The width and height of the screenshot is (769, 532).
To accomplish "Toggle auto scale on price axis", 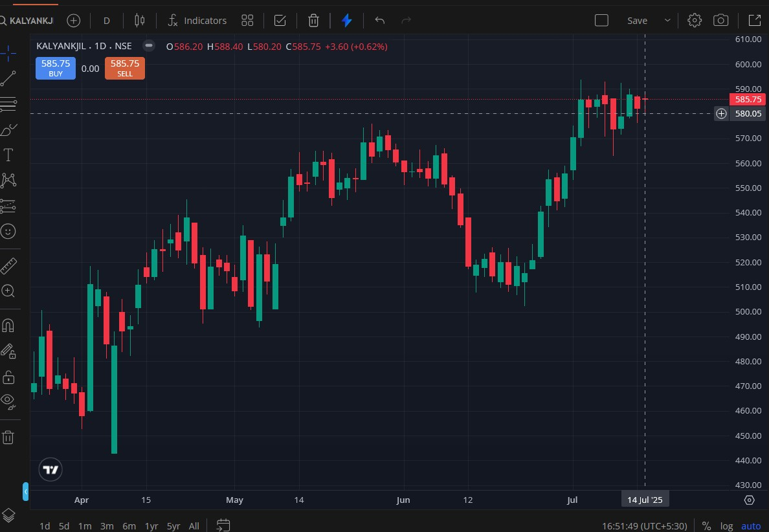I will (x=751, y=526).
